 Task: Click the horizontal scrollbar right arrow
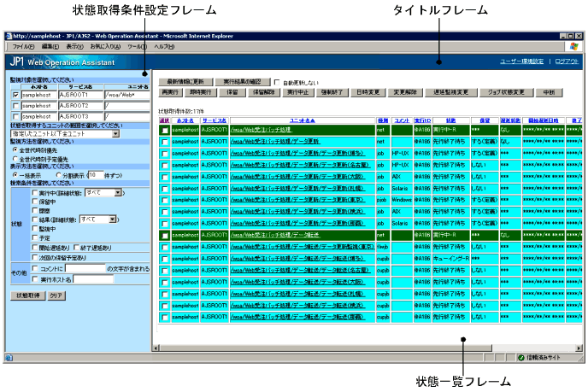tap(579, 348)
